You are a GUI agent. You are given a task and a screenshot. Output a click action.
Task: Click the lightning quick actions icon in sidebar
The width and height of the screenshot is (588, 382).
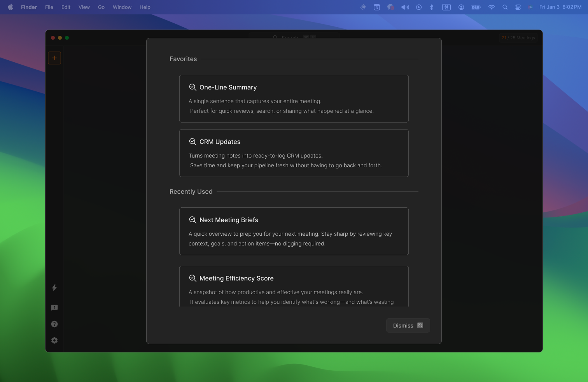tap(54, 288)
